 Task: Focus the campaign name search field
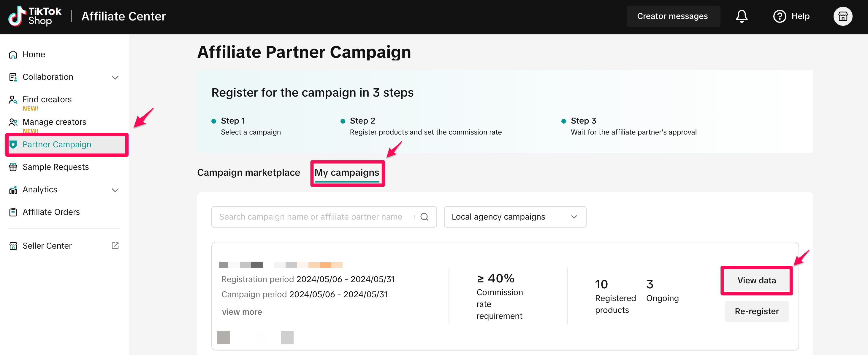[x=310, y=217]
